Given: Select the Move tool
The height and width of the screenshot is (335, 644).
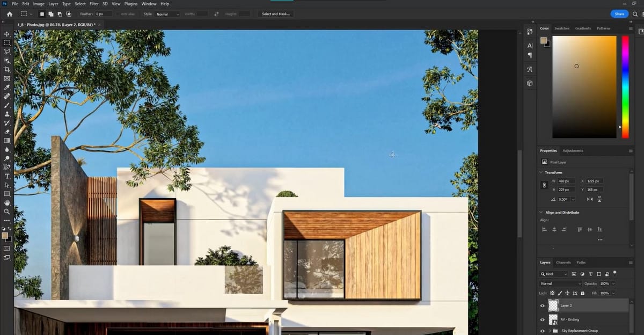Looking at the screenshot, I should click(x=7, y=34).
